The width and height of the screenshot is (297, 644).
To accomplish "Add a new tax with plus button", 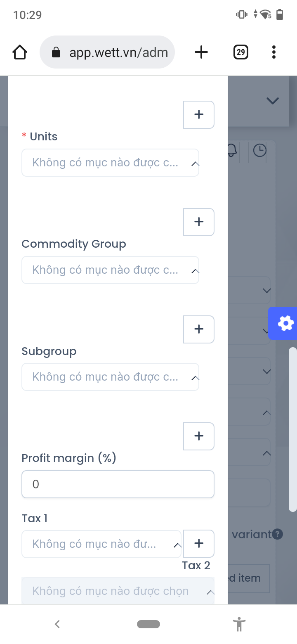I will coord(198,543).
